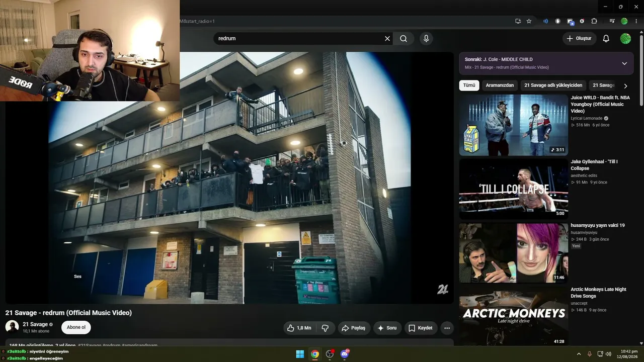Click the page vertical scrollbar
Viewport: 644px width, 362px height.
[x=641, y=70]
